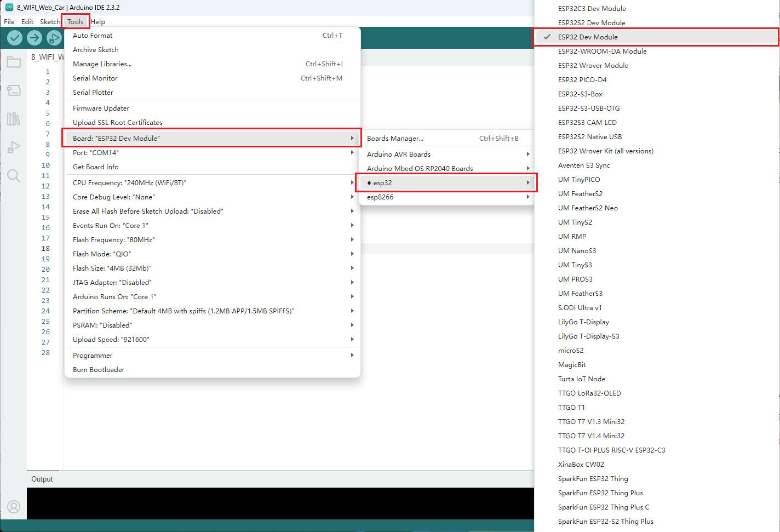Click the user account icon in sidebar
Viewport: 780px width, 532px height.
tap(14, 507)
